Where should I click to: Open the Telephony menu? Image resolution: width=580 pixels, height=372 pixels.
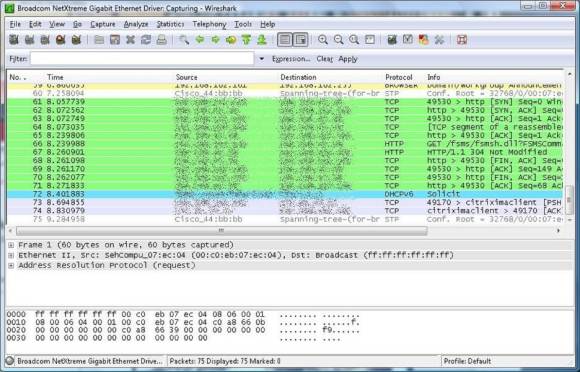point(209,24)
